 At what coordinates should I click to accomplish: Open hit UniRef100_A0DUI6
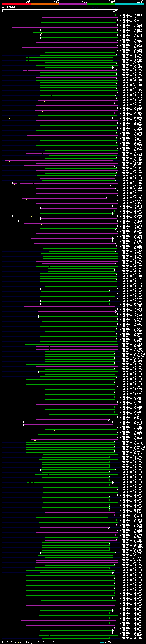[131, 17]
